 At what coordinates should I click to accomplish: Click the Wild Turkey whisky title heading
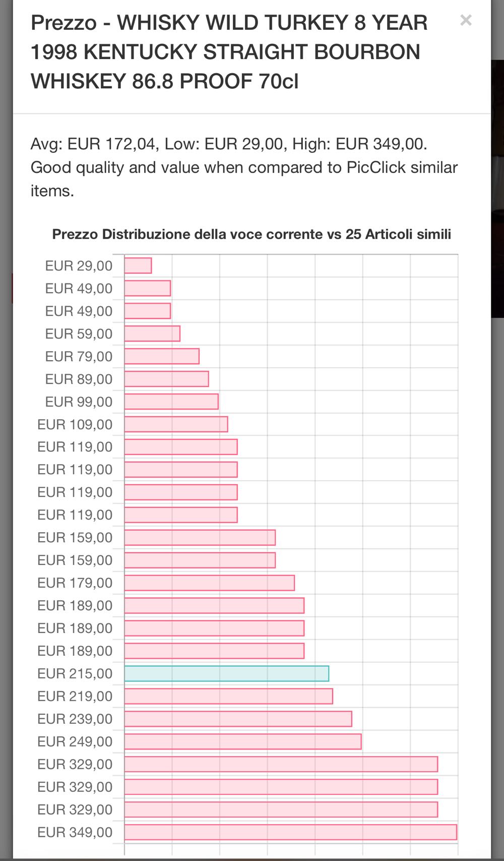tap(229, 52)
